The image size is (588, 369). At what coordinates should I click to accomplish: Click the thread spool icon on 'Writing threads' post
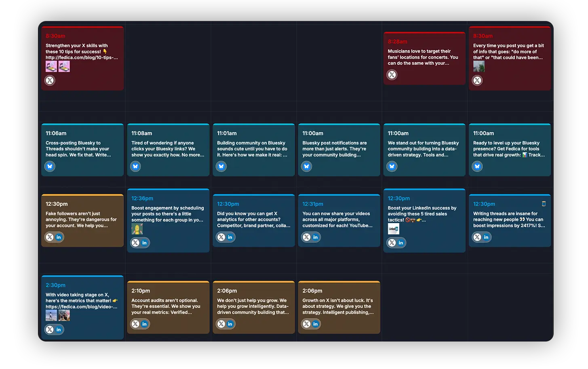544,204
